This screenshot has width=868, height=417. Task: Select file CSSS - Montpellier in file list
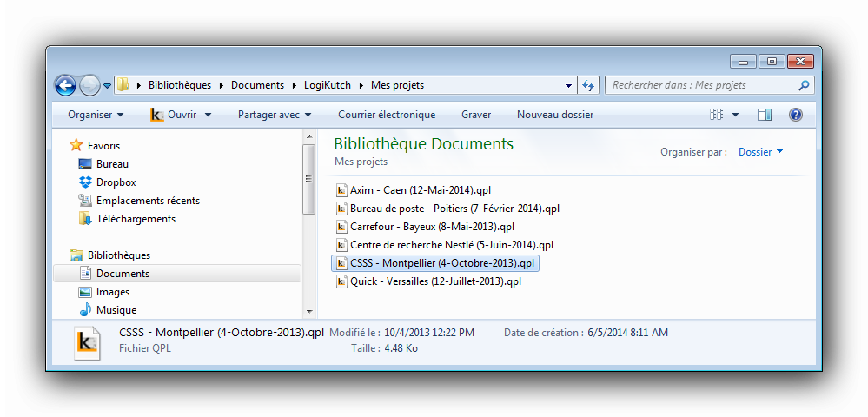[x=435, y=263]
